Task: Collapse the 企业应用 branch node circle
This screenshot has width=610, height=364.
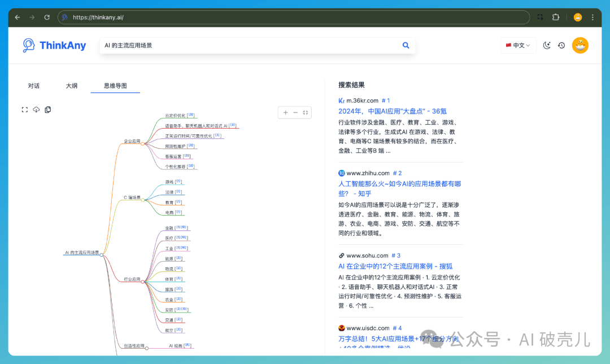Action: (x=143, y=144)
